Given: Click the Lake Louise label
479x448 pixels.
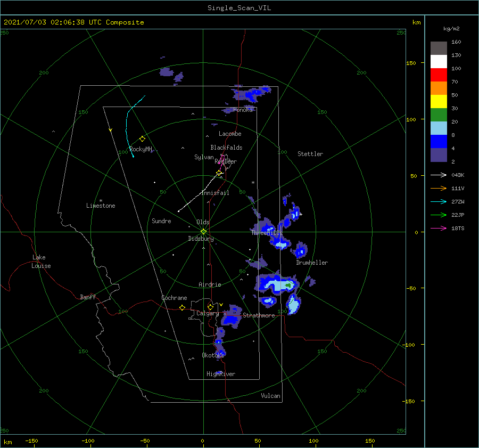Looking at the screenshot, I should point(41,262).
